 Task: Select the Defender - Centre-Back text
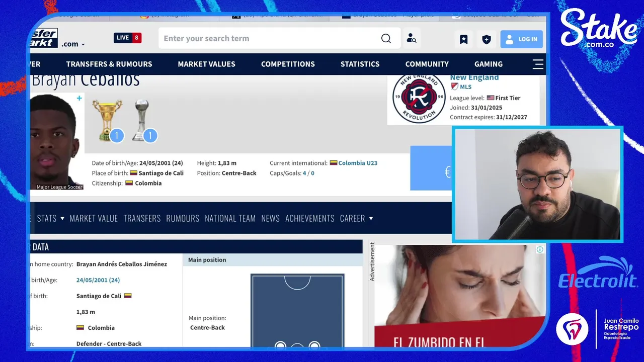click(x=109, y=344)
